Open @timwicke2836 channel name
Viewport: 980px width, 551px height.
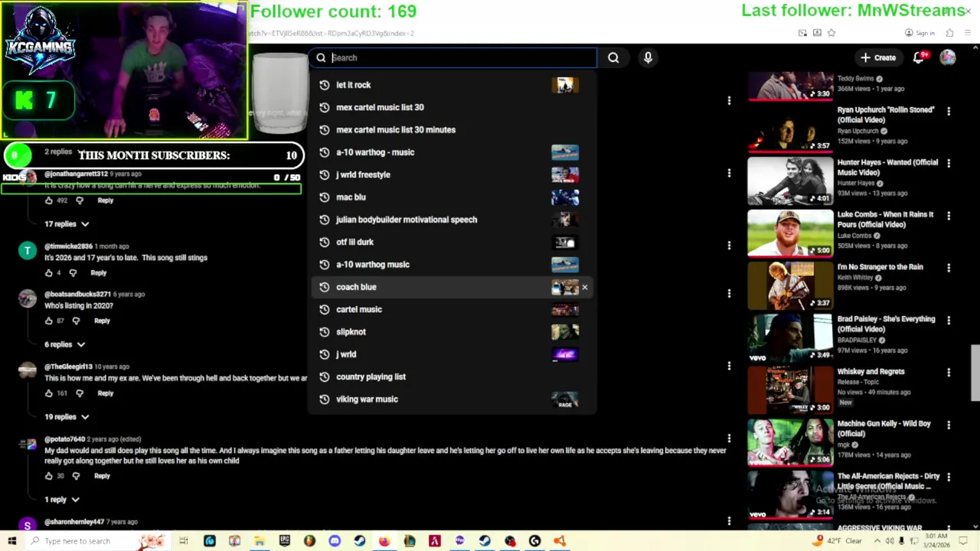(68, 246)
